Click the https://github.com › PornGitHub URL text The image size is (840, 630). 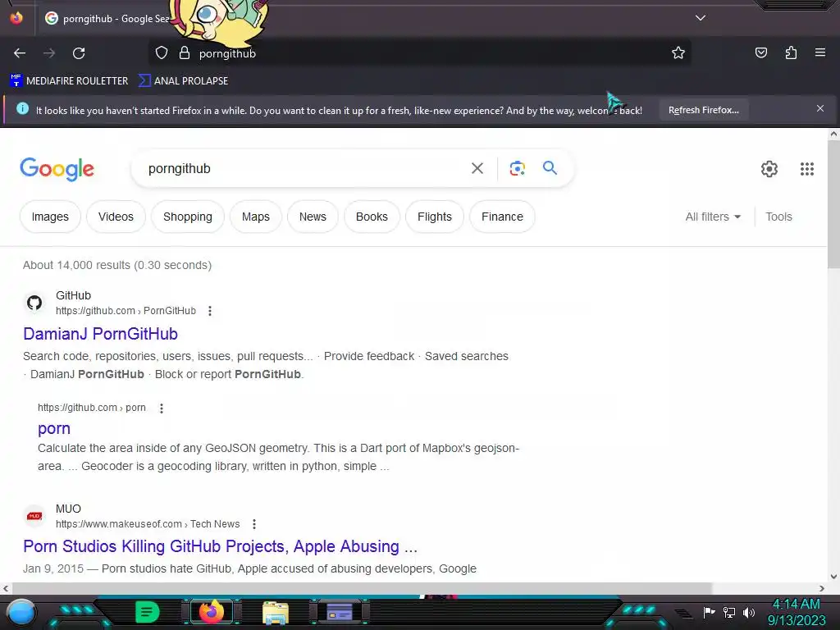(x=126, y=311)
